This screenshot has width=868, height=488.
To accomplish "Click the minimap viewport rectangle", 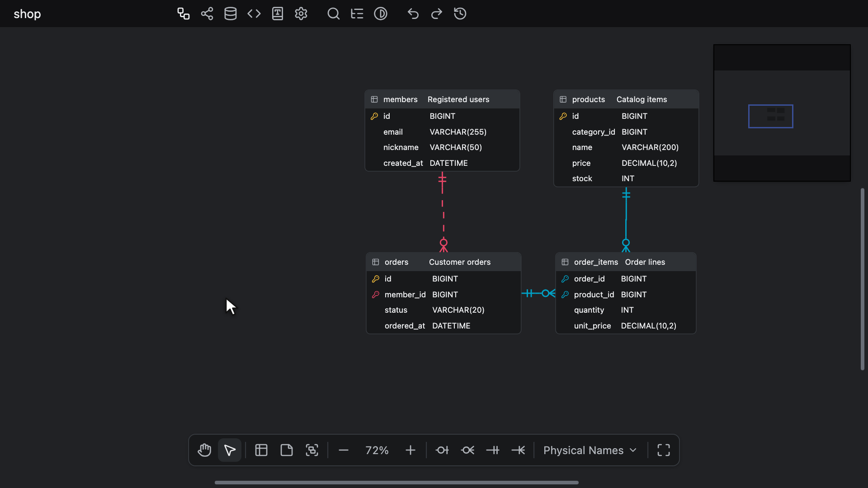I will point(770,116).
